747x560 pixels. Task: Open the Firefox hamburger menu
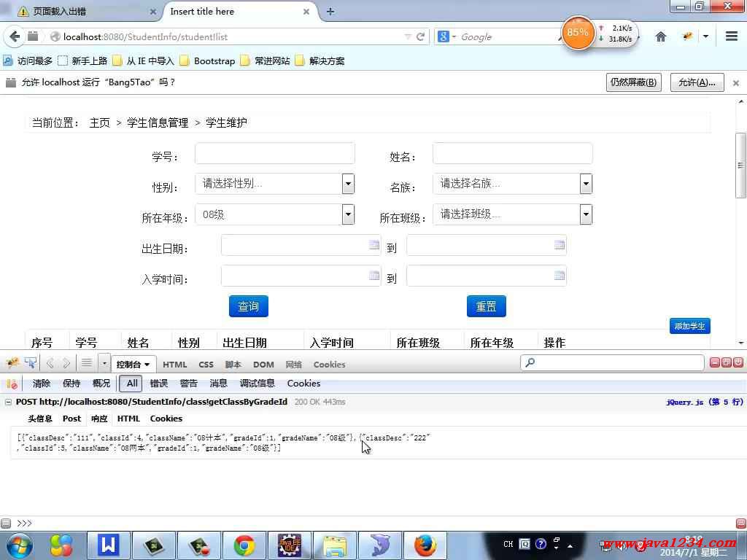pos(731,36)
